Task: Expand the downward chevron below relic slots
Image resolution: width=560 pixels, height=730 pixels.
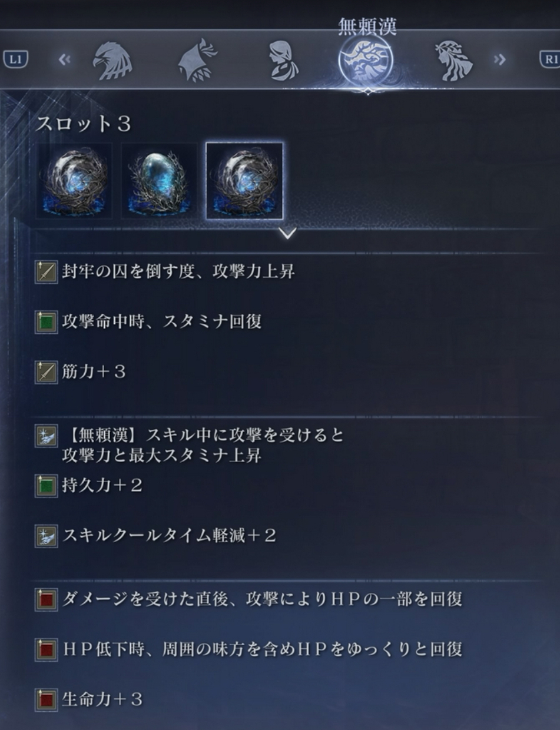Action: tap(287, 234)
